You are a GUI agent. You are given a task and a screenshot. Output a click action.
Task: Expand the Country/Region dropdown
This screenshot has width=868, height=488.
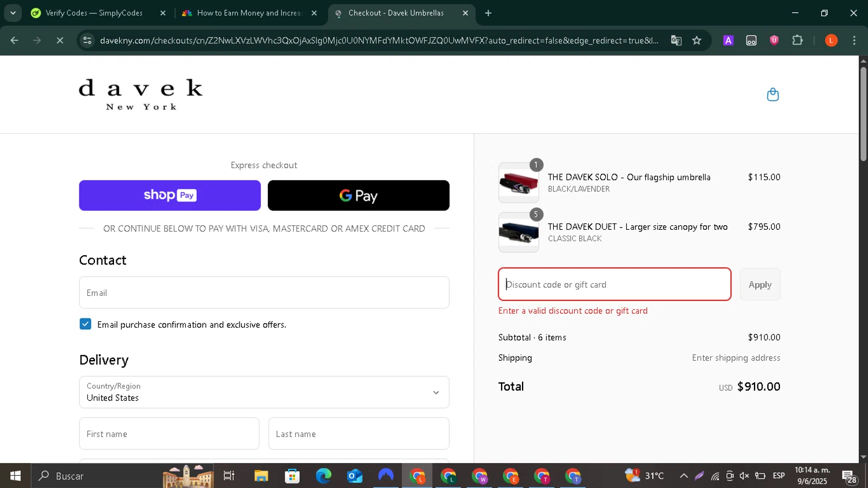click(264, 392)
